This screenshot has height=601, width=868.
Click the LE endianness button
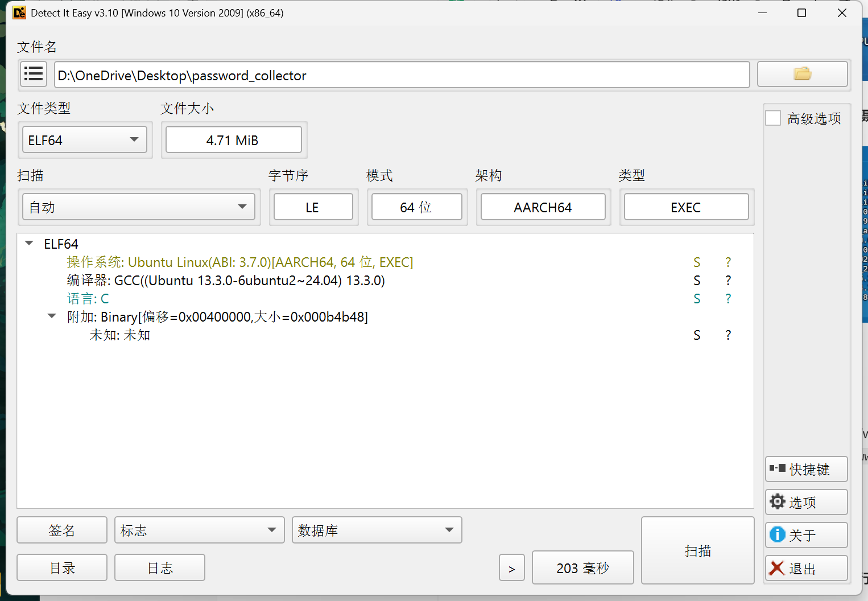click(x=313, y=207)
